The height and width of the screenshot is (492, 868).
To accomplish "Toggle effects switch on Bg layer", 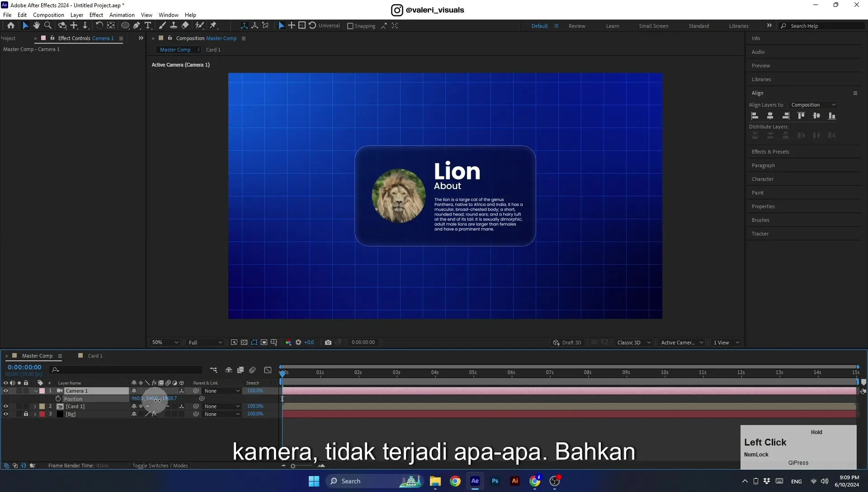I will 154,414.
